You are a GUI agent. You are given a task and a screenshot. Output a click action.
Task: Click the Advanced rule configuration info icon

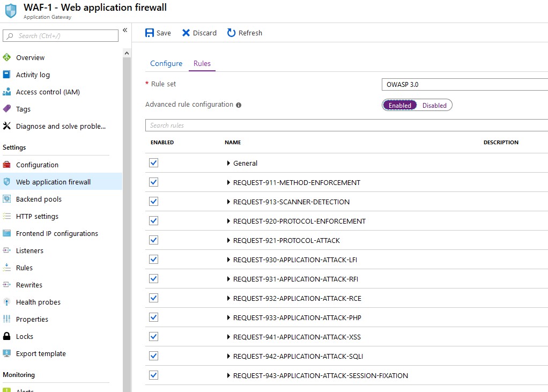[239, 105]
